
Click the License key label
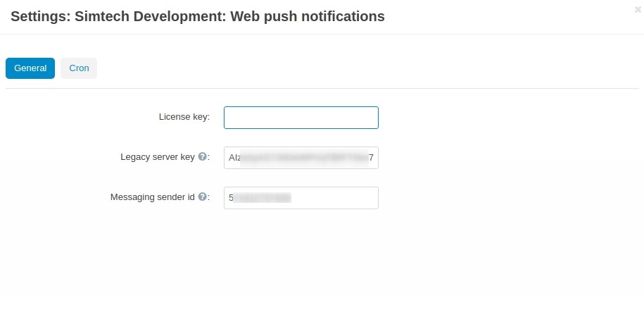184,117
